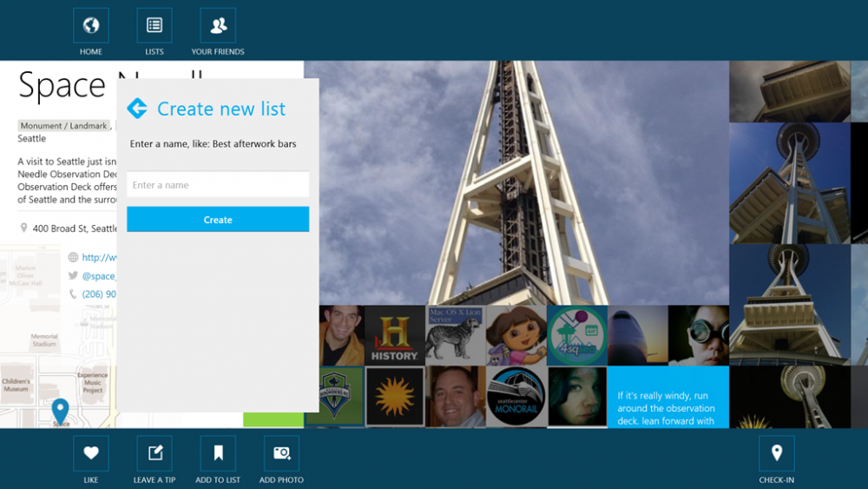This screenshot has width=868, height=489.
Task: Click the Leave a Tip icon
Action: tap(155, 453)
